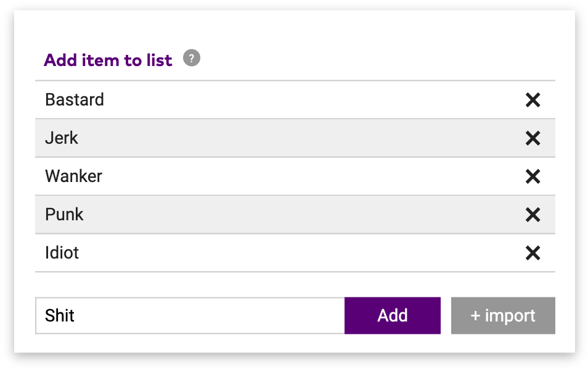
Task: Select the Idiot list row
Action: coord(277,253)
